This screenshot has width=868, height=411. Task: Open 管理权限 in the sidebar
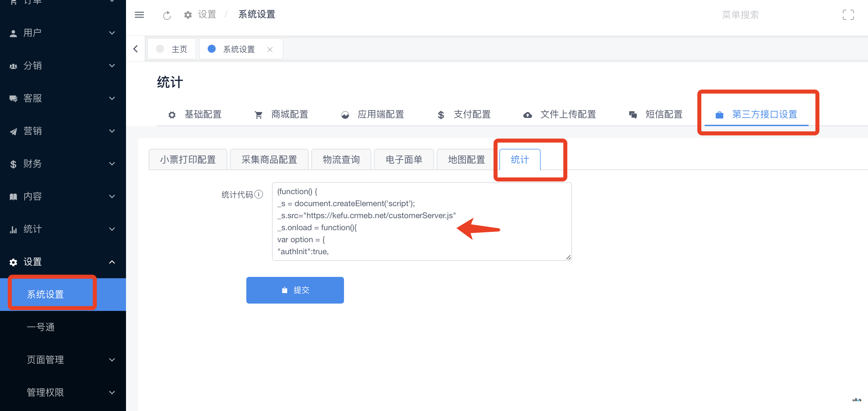coord(63,392)
